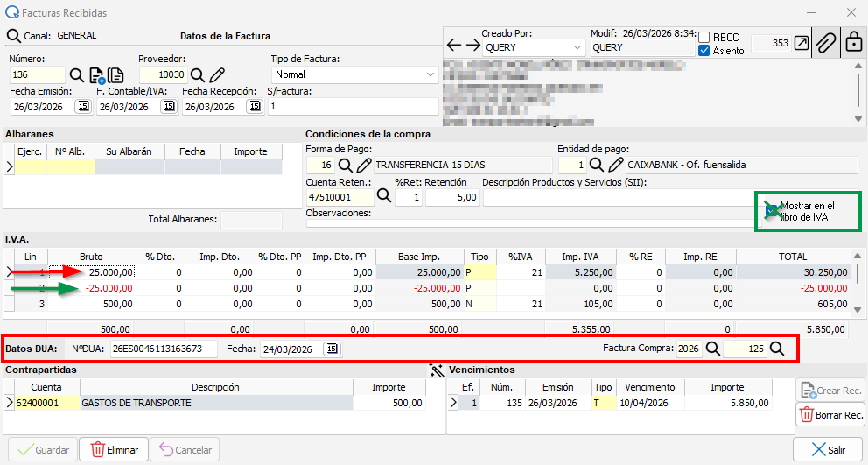
Task: Click the Crear Rec. button
Action: [829, 391]
